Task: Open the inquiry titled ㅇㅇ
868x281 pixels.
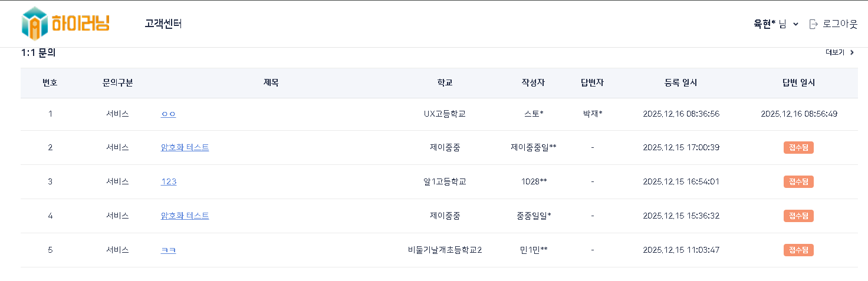Action: pyautogui.click(x=168, y=114)
